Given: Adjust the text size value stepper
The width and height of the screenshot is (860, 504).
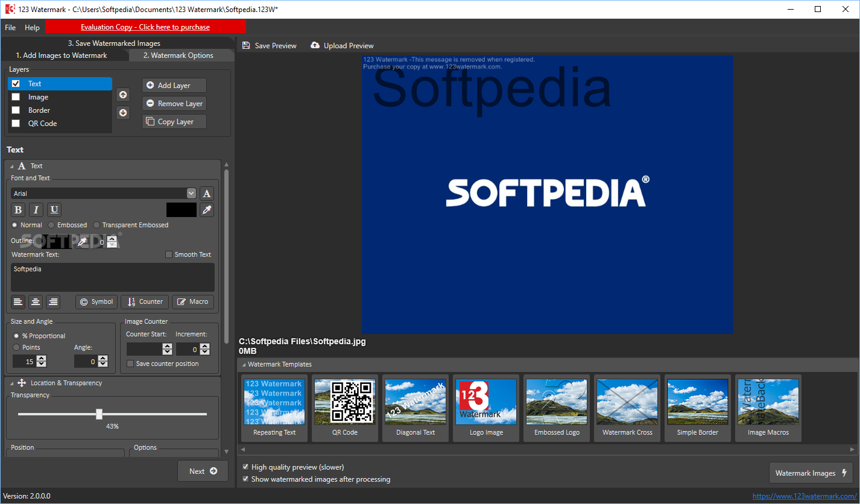Looking at the screenshot, I should (41, 361).
